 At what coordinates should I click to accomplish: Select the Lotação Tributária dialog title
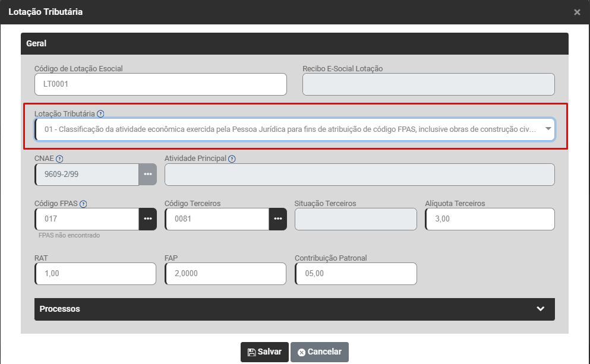pyautogui.click(x=46, y=12)
